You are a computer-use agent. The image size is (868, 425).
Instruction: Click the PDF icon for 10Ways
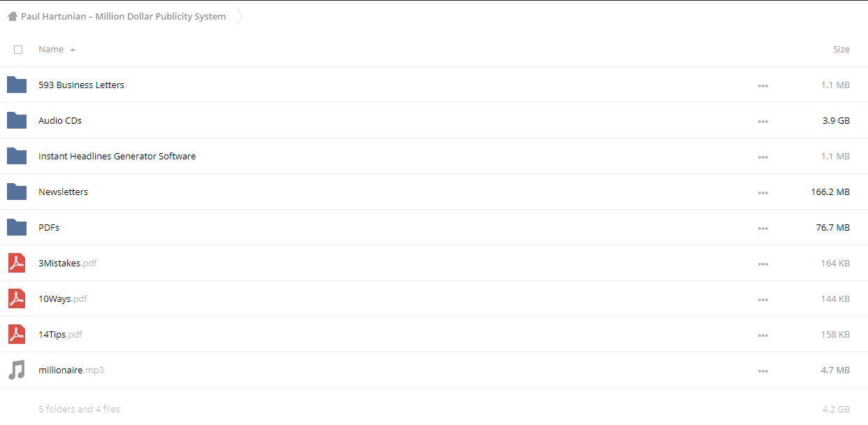click(x=17, y=298)
